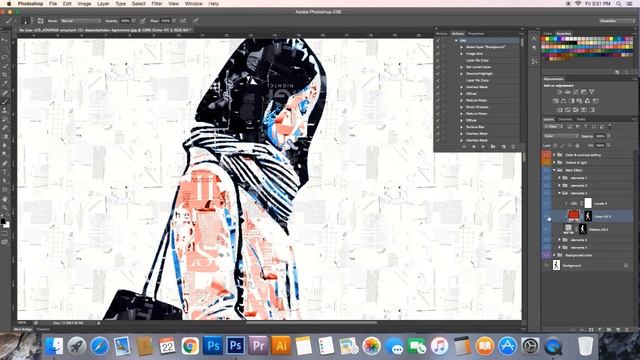This screenshot has width=640, height=360.
Task: Click the Create new set folder icon in Actions
Action: click(493, 146)
